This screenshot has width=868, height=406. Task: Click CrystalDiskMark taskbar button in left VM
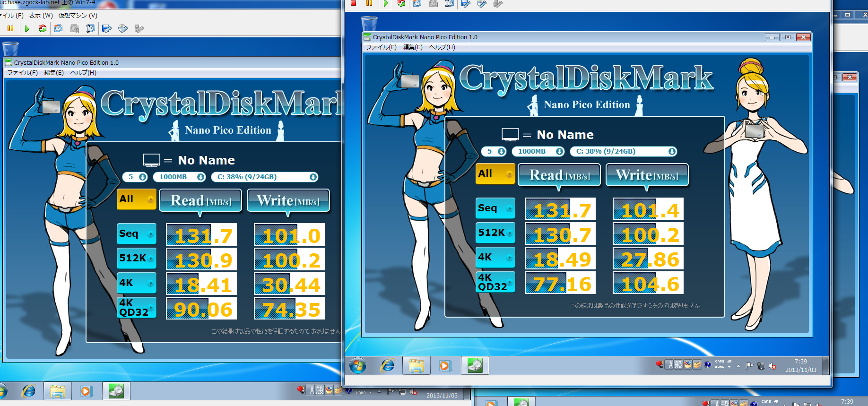(x=116, y=391)
